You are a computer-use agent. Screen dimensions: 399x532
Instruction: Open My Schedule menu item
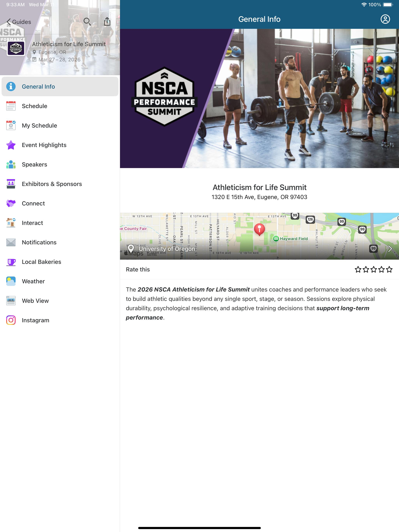pos(60,126)
